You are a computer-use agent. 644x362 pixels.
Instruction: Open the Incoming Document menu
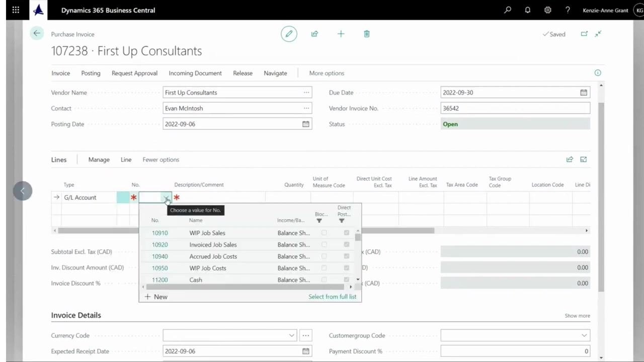point(195,73)
